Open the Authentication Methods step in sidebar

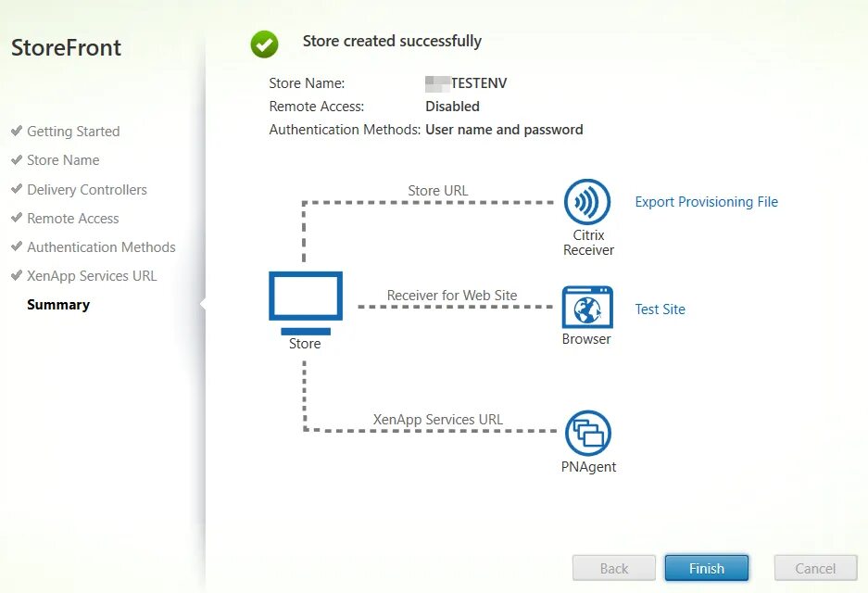click(101, 247)
